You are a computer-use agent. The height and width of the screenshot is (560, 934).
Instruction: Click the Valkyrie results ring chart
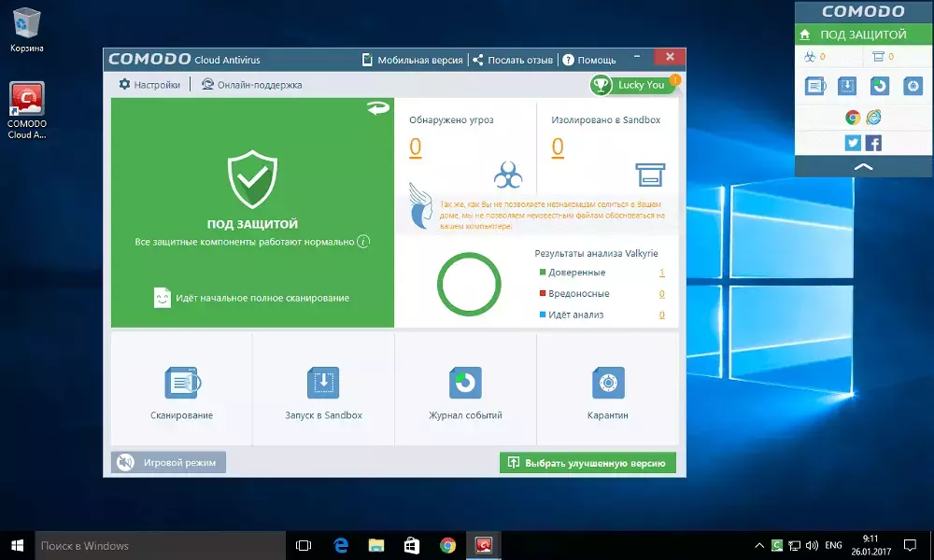tap(469, 284)
